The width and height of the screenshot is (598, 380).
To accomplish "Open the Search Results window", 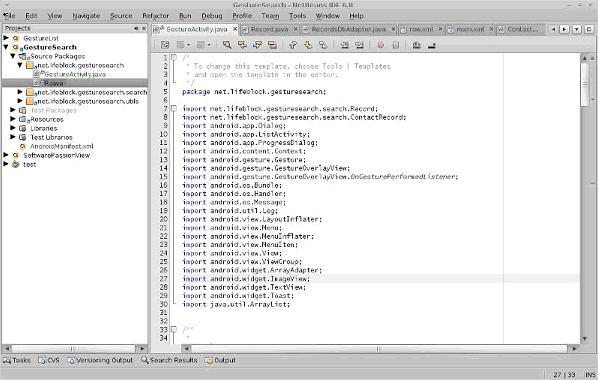I will click(169, 360).
